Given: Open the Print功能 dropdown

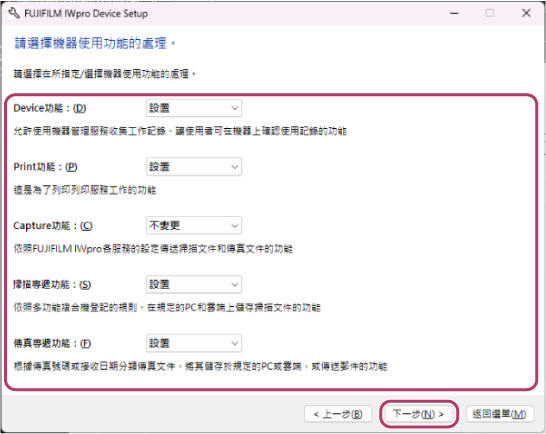Looking at the screenshot, I should point(194,167).
